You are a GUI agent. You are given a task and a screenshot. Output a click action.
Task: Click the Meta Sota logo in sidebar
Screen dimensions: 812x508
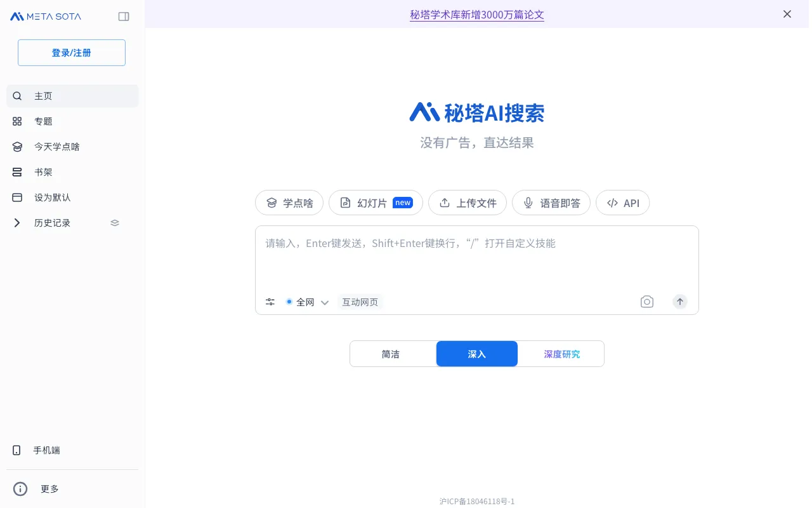[x=46, y=17]
